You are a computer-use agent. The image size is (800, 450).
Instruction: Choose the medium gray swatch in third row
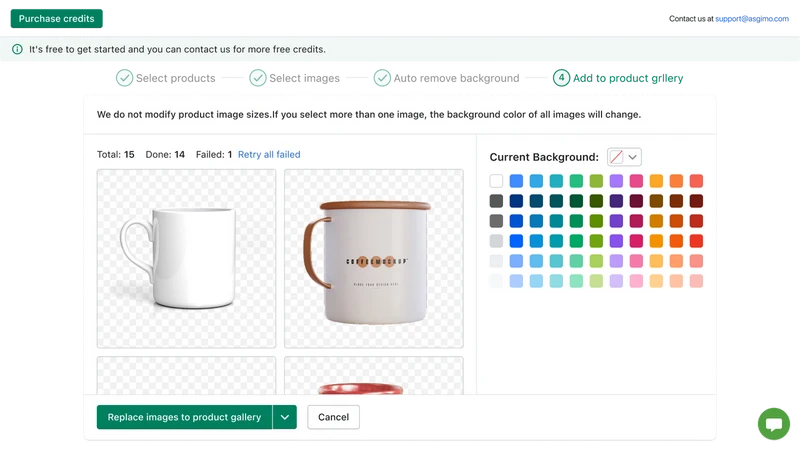point(496,221)
